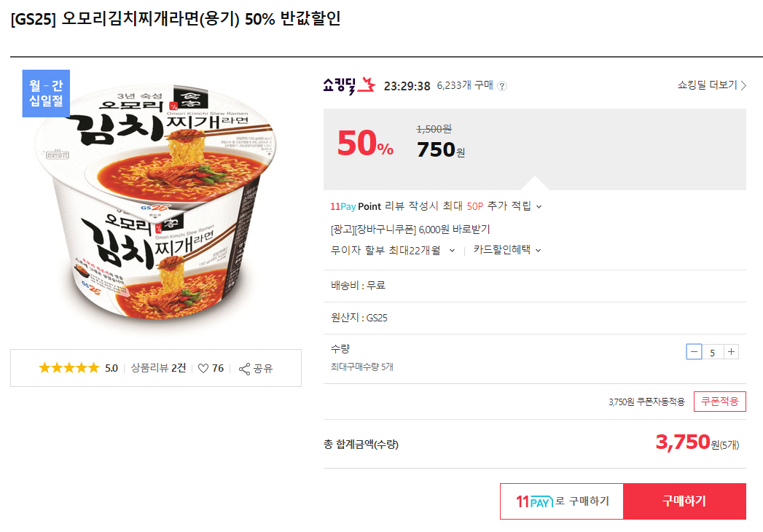This screenshot has height=532, width=763.
Task: Increase quantity with plus button
Action: tap(732, 352)
